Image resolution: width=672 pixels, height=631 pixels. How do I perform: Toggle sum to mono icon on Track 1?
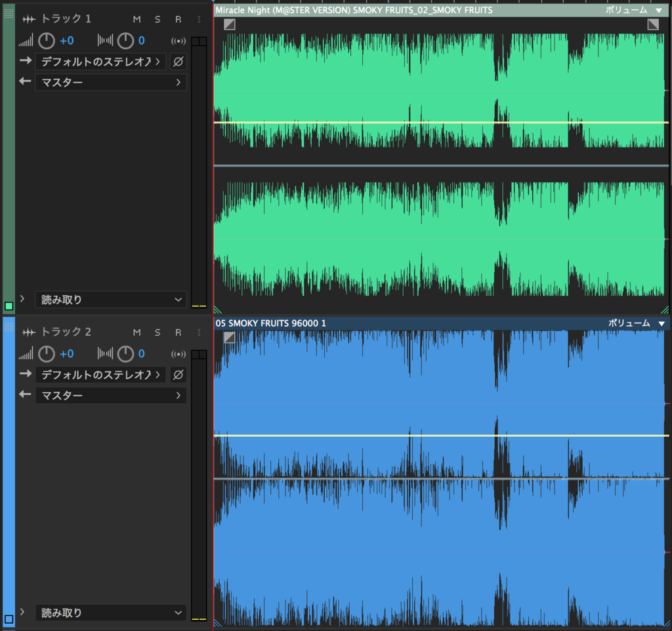178,41
